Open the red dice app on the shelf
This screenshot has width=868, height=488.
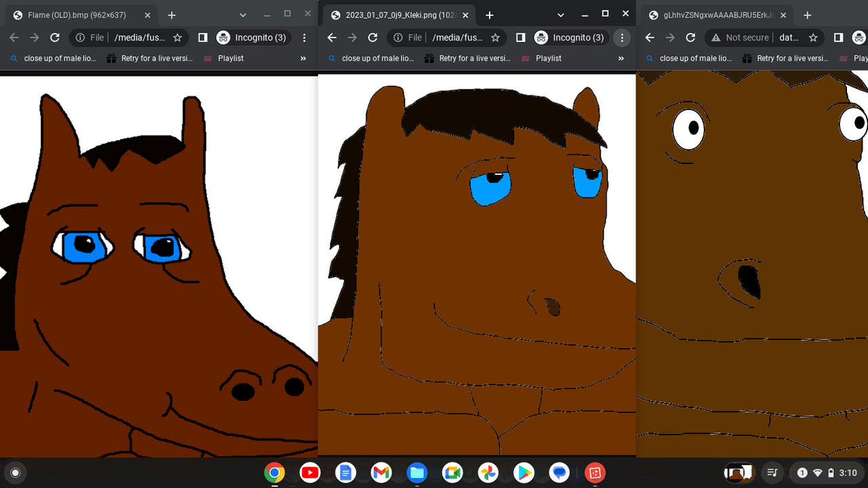(595, 472)
